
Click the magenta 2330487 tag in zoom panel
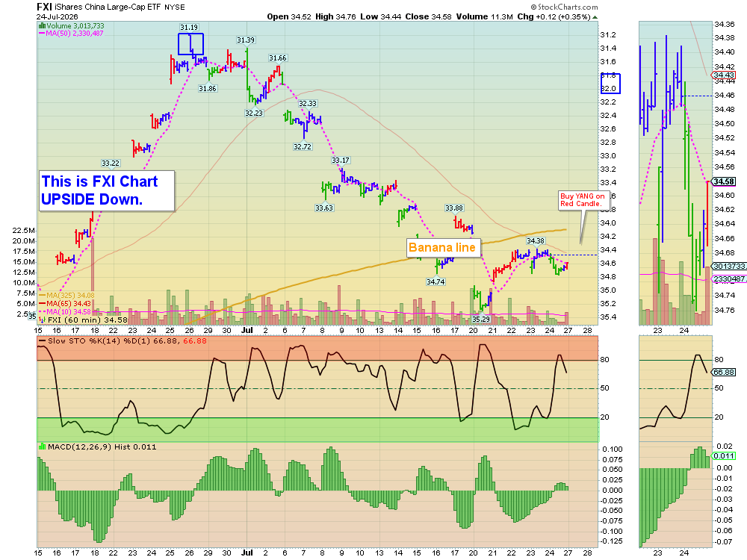729,279
